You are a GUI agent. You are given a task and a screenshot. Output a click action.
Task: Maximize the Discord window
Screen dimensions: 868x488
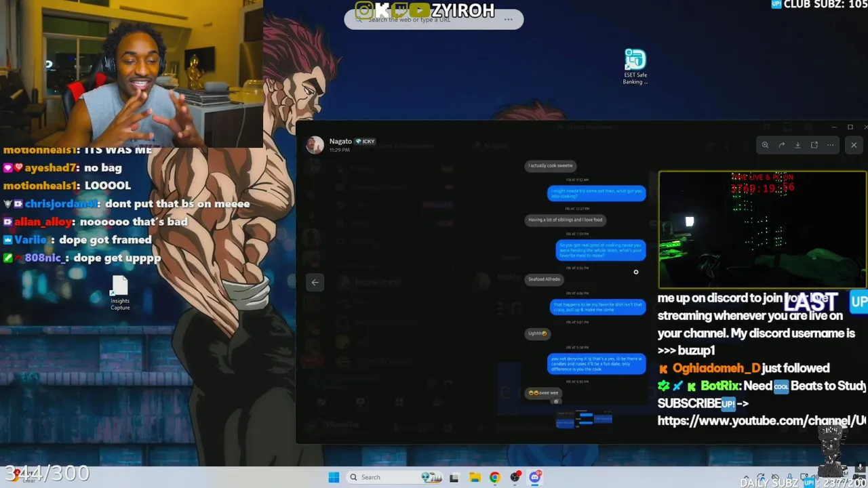850,127
